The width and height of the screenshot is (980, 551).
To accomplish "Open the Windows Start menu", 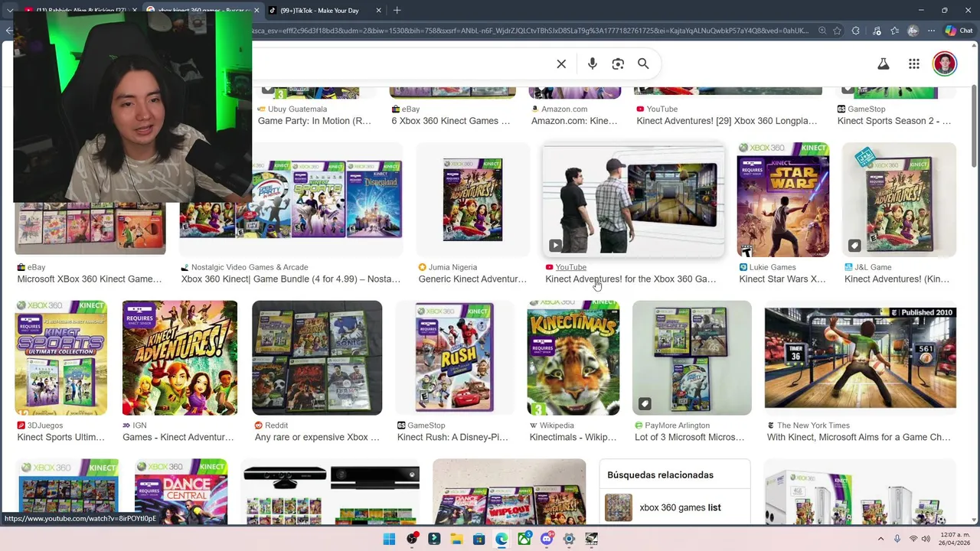I will tap(389, 539).
